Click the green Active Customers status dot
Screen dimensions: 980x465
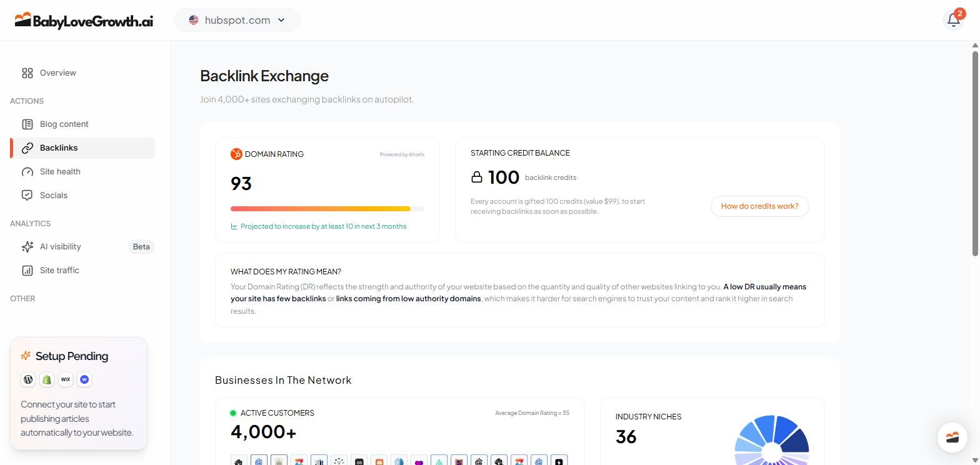233,413
